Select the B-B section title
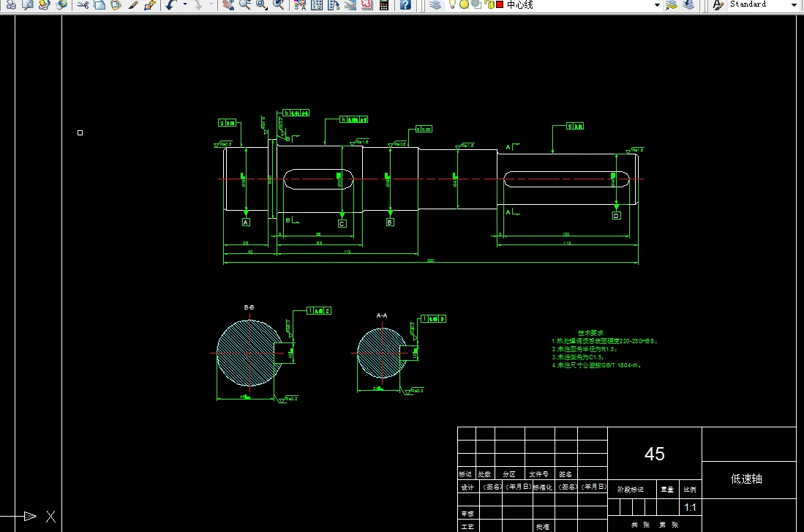 pos(249,307)
